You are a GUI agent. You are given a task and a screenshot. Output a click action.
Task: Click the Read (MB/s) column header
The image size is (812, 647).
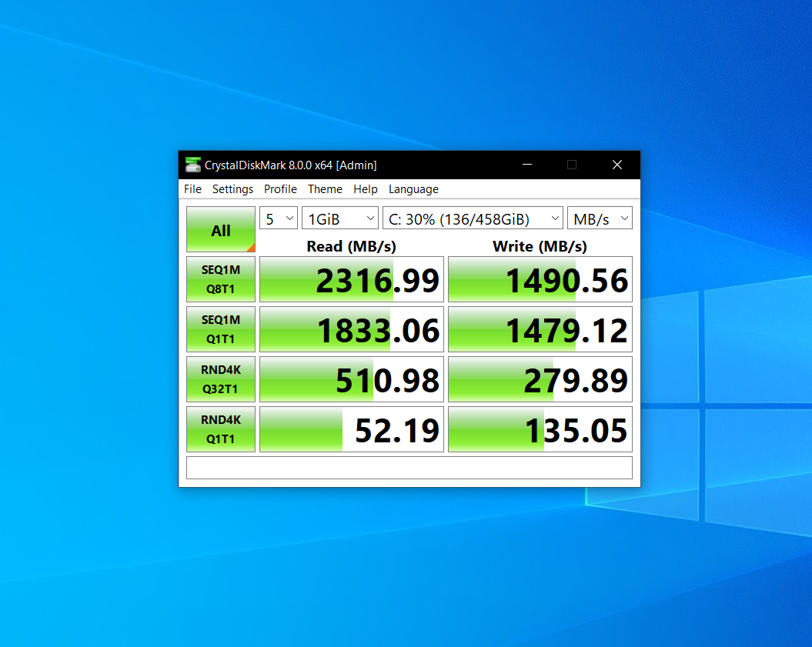tap(351, 246)
